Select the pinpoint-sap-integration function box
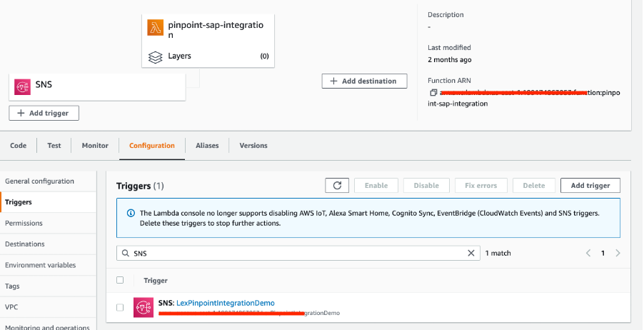 click(208, 41)
